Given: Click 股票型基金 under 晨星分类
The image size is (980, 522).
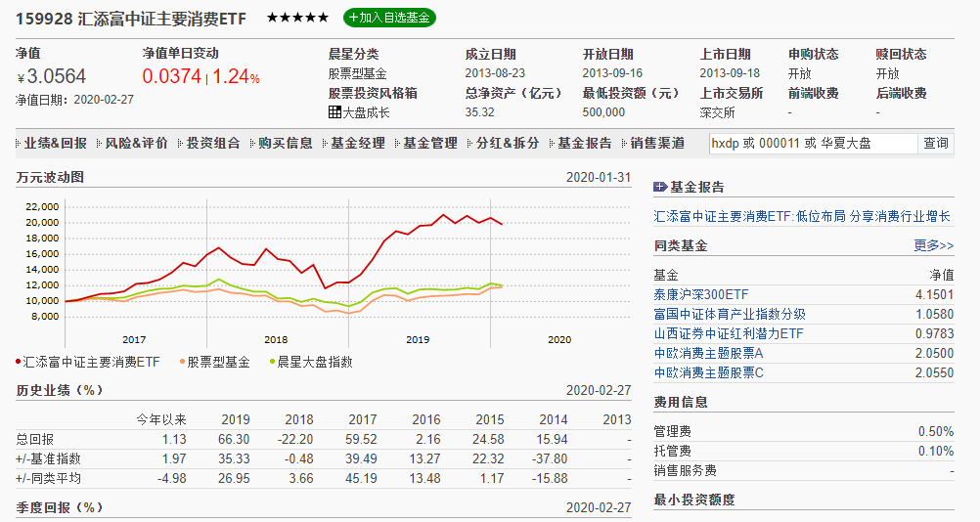Looking at the screenshot, I should [358, 73].
